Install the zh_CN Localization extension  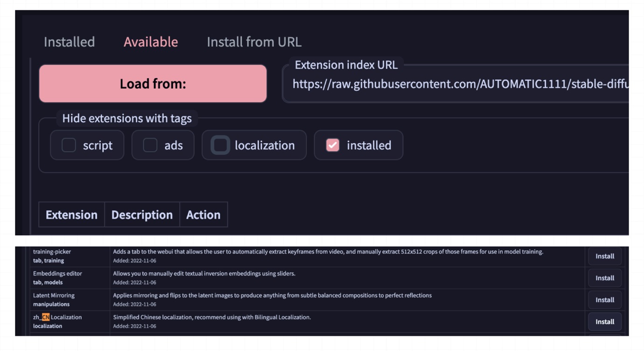click(x=604, y=322)
